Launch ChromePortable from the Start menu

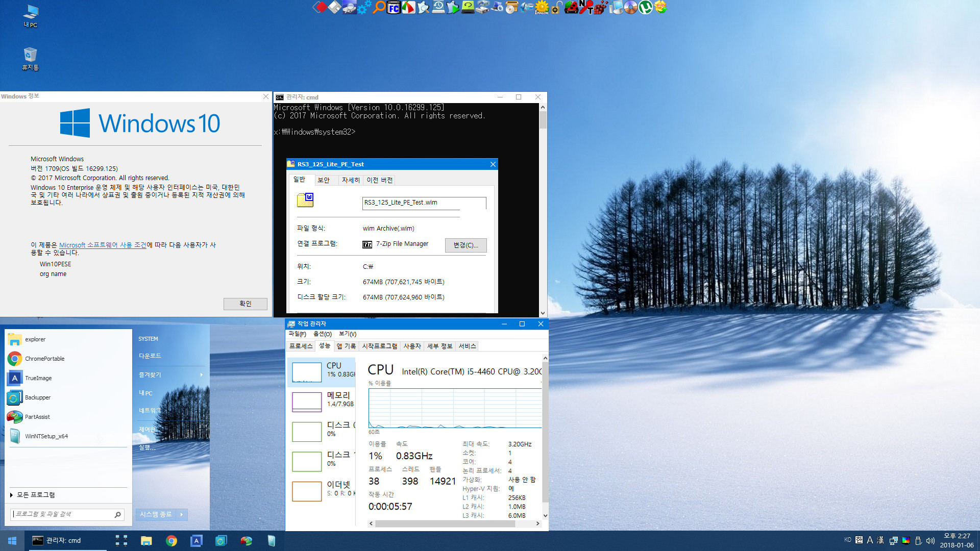pyautogui.click(x=68, y=359)
